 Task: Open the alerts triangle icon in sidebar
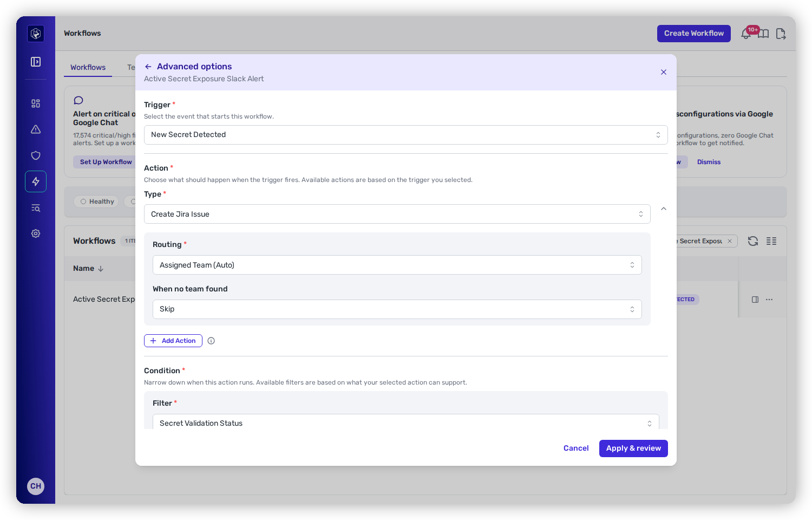click(36, 129)
